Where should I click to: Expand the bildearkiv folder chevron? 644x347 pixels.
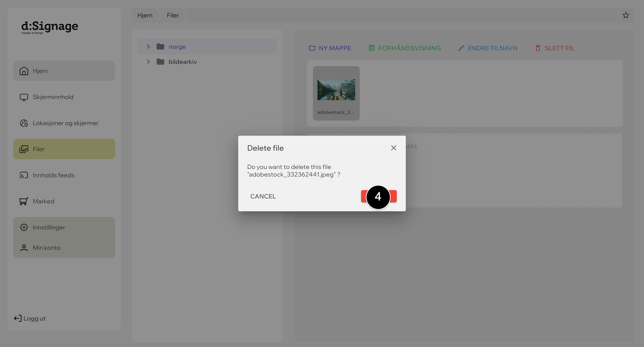tap(148, 62)
